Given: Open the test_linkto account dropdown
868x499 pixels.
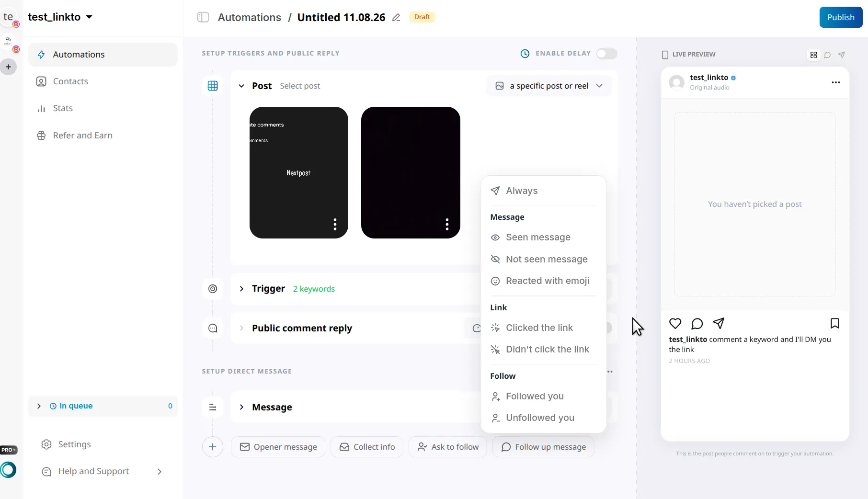Looking at the screenshot, I should coord(60,17).
